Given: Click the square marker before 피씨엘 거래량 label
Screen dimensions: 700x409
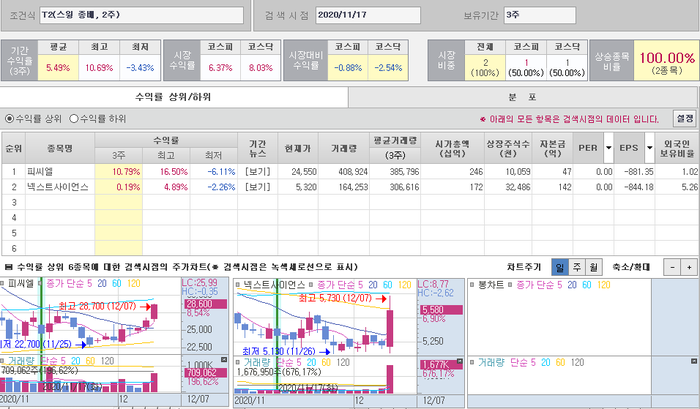Looking at the screenshot, I should (x=2, y=361).
